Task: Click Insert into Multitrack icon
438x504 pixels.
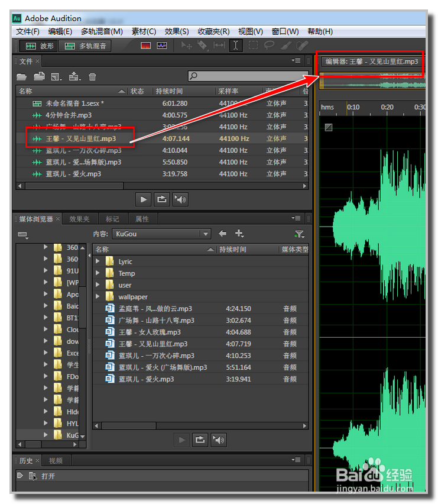Action: click(74, 76)
